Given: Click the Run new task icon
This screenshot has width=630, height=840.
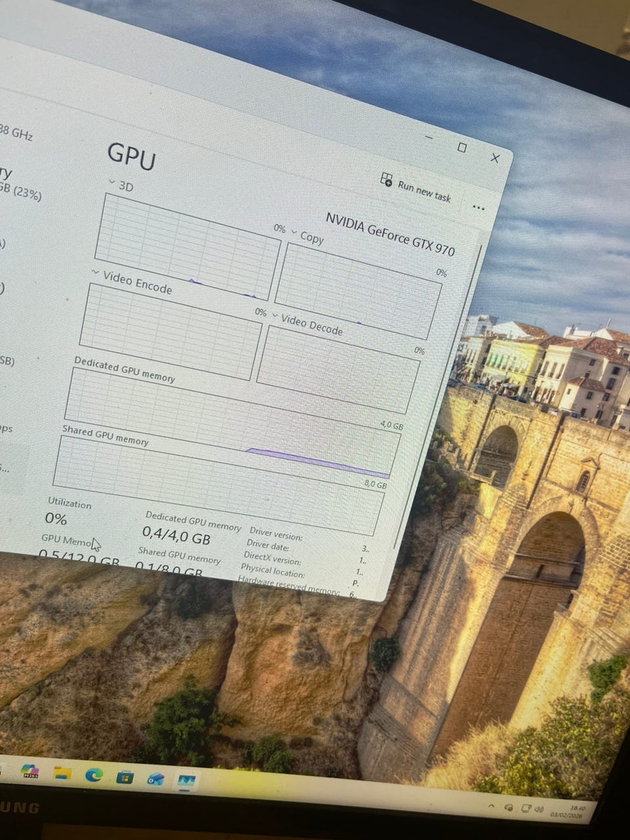Looking at the screenshot, I should 387,180.
